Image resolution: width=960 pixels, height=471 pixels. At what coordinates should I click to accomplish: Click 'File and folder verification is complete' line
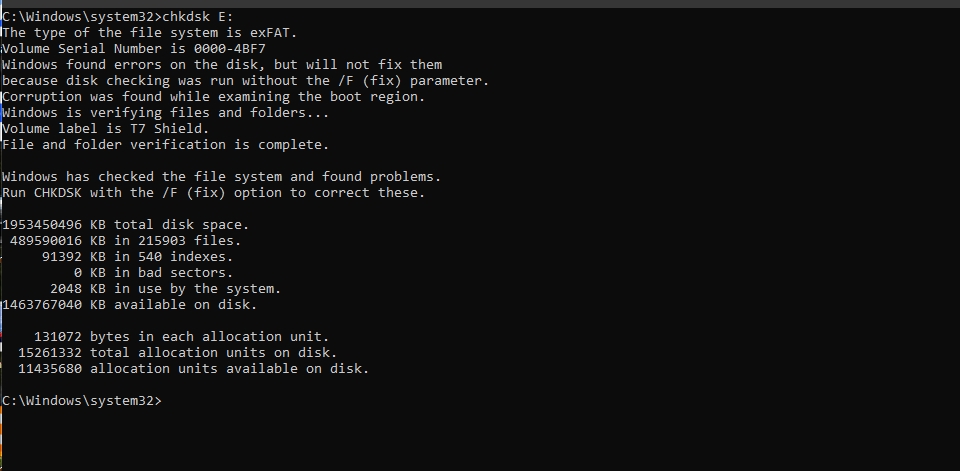click(x=165, y=145)
